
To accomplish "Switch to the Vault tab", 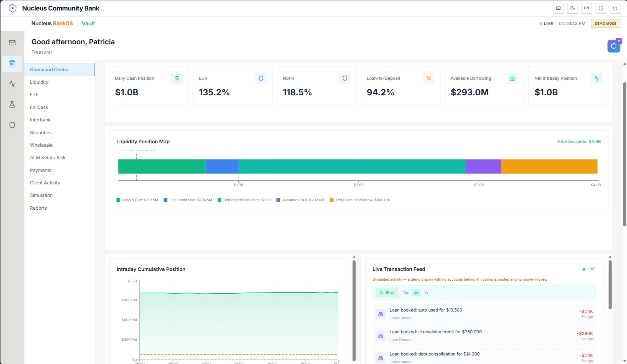I will [88, 24].
